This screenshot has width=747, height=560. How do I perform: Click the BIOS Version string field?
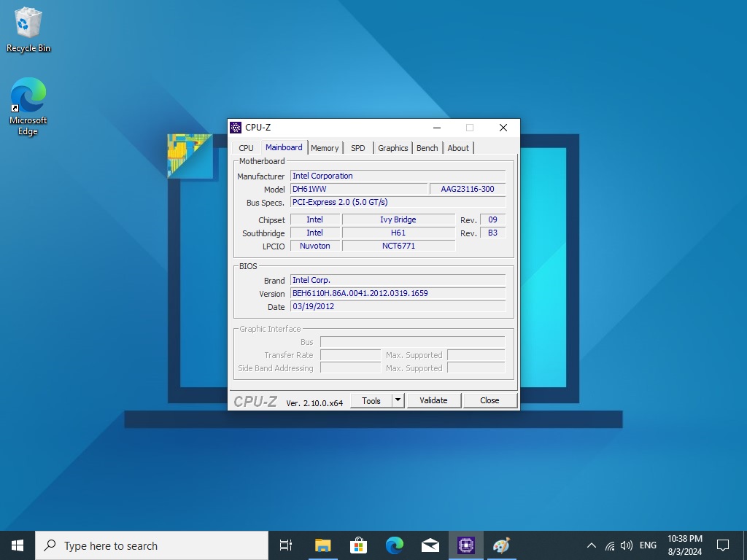[398, 293]
